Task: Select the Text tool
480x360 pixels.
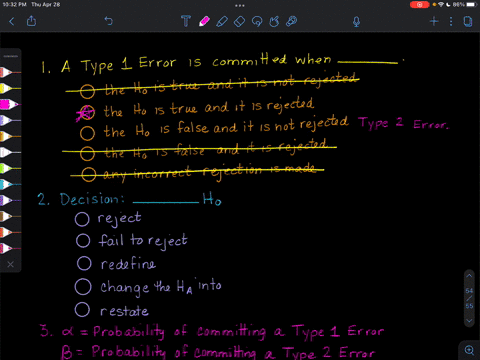Action: [x=186, y=21]
